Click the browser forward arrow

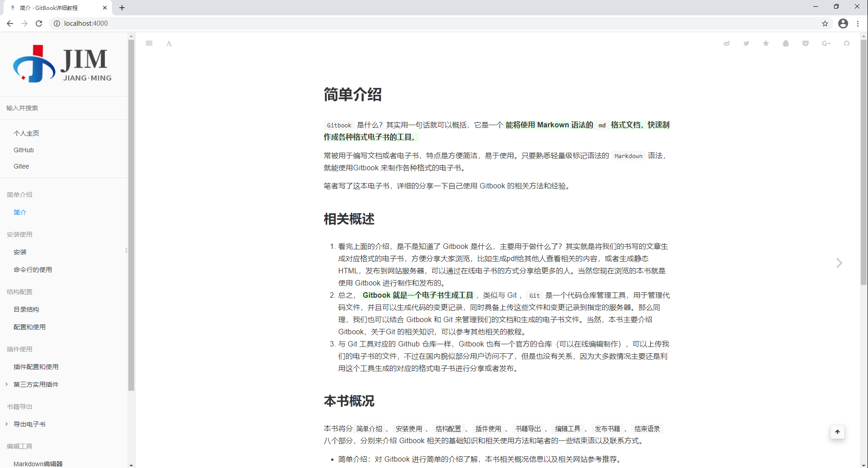click(x=24, y=23)
